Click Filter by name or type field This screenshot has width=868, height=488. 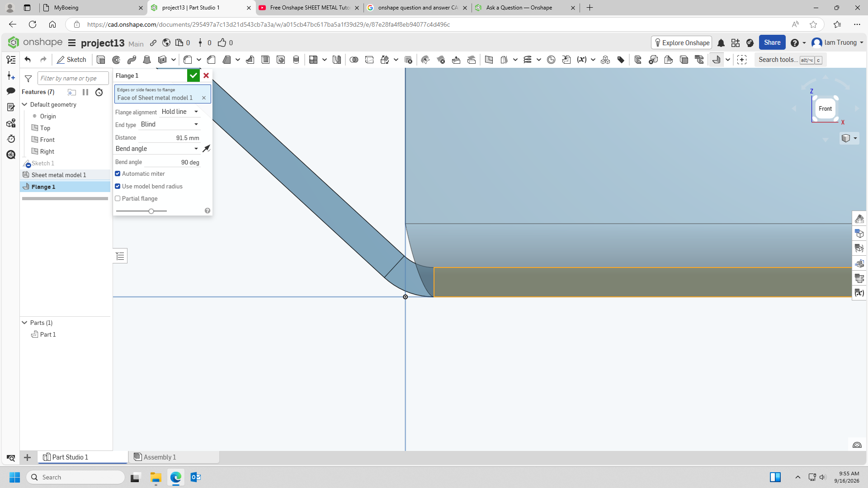point(73,78)
